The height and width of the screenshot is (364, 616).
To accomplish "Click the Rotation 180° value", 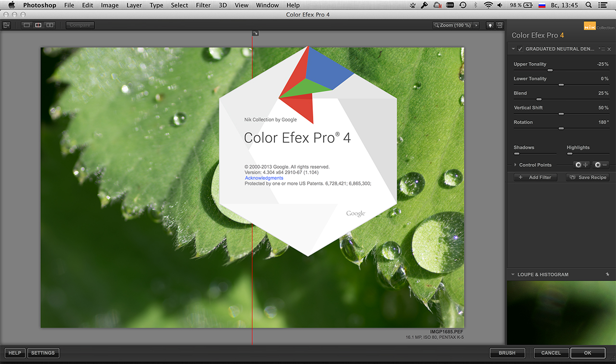I will tap(603, 122).
